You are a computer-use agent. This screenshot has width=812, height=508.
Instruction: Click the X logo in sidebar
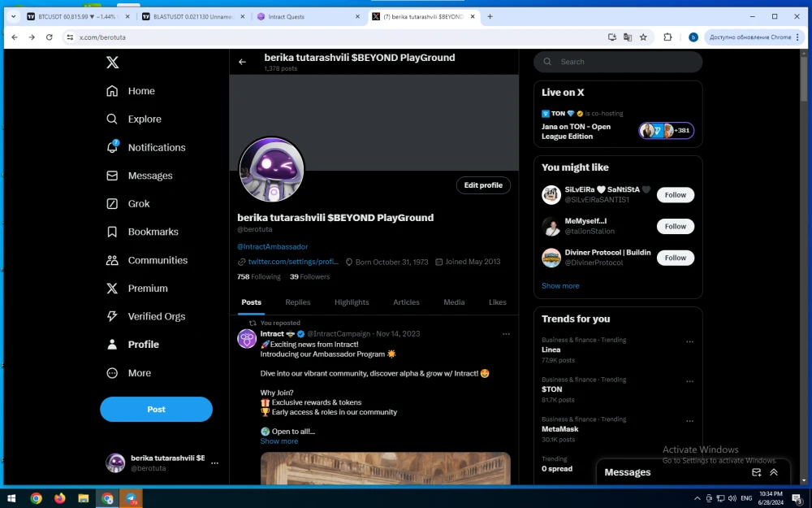pos(112,63)
